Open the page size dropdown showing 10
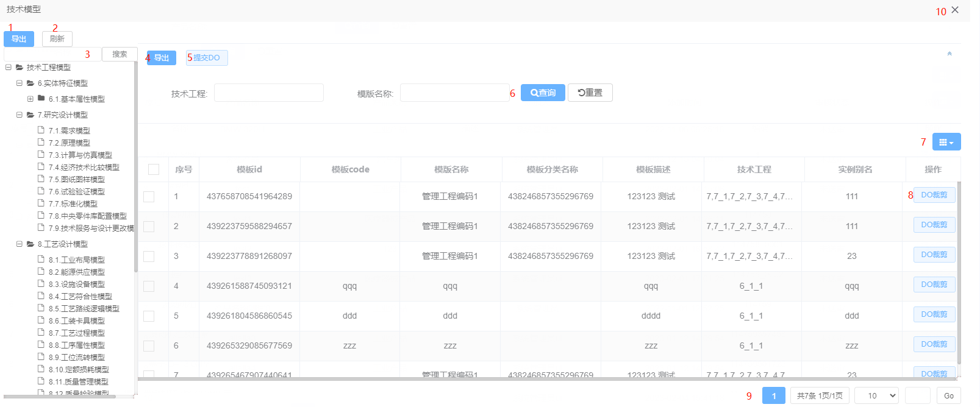Screen dimensions: 980x407 (876, 396)
